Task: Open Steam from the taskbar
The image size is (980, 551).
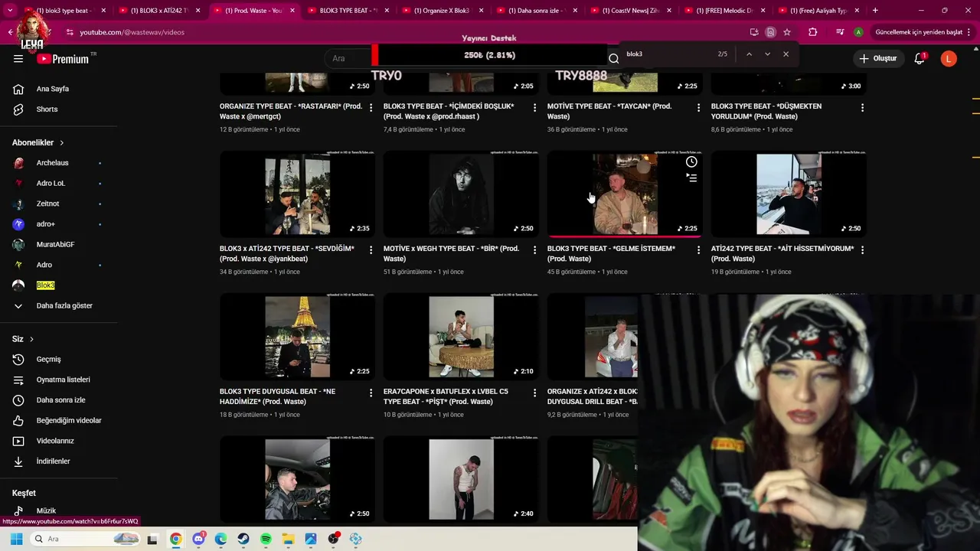Action: [243, 539]
